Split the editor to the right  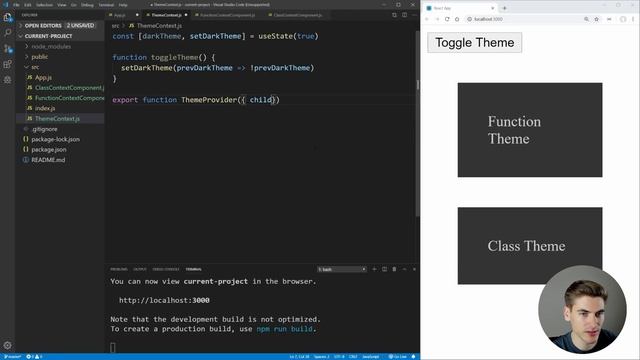(x=404, y=15)
